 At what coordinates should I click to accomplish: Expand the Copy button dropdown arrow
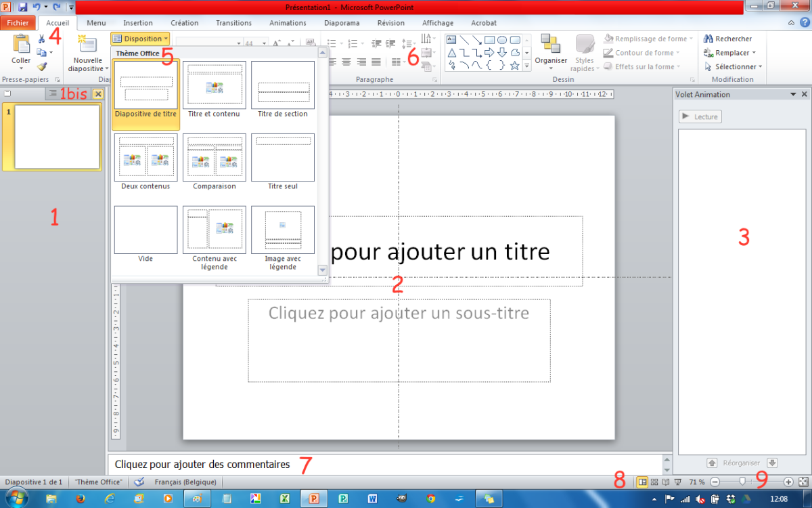tap(51, 53)
